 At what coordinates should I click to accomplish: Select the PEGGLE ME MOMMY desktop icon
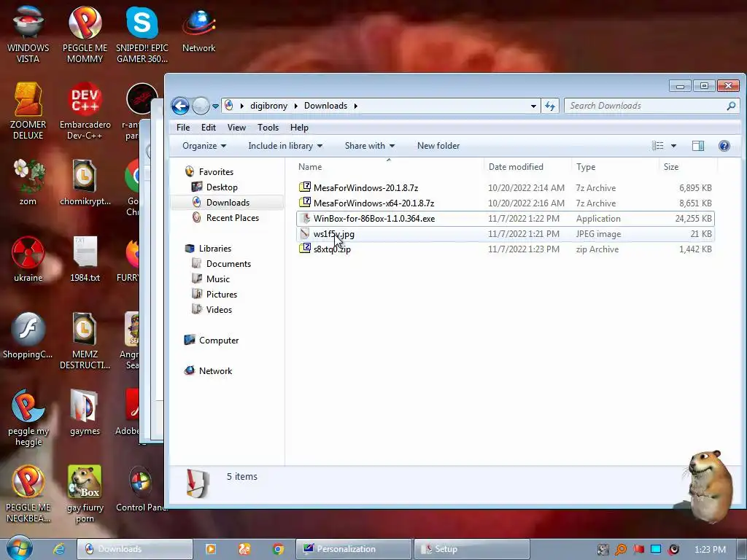[85, 34]
